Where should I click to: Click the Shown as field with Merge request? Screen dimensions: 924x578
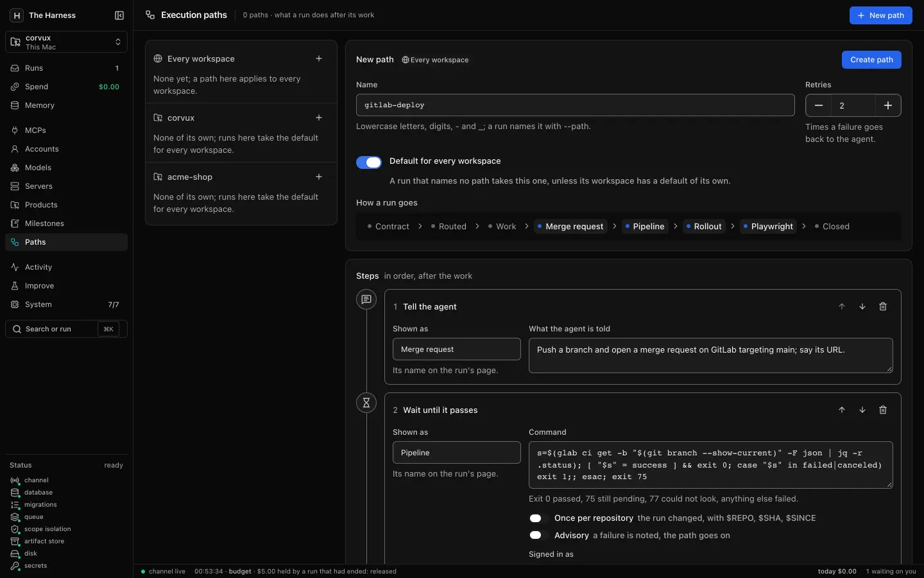[x=457, y=349]
